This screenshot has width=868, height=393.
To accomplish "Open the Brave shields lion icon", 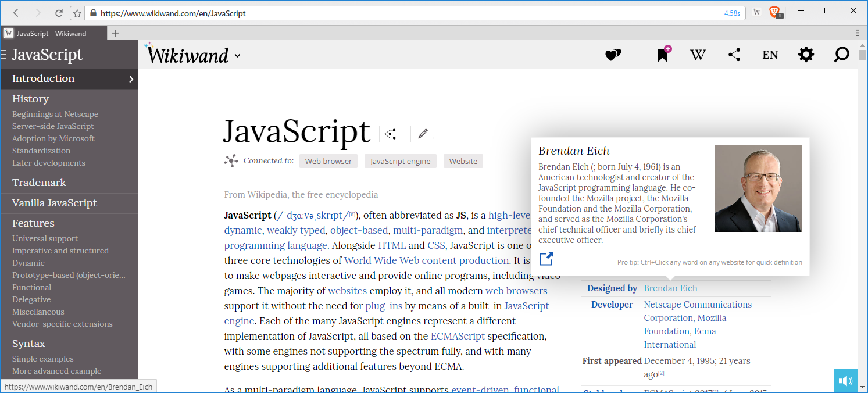I will [774, 12].
